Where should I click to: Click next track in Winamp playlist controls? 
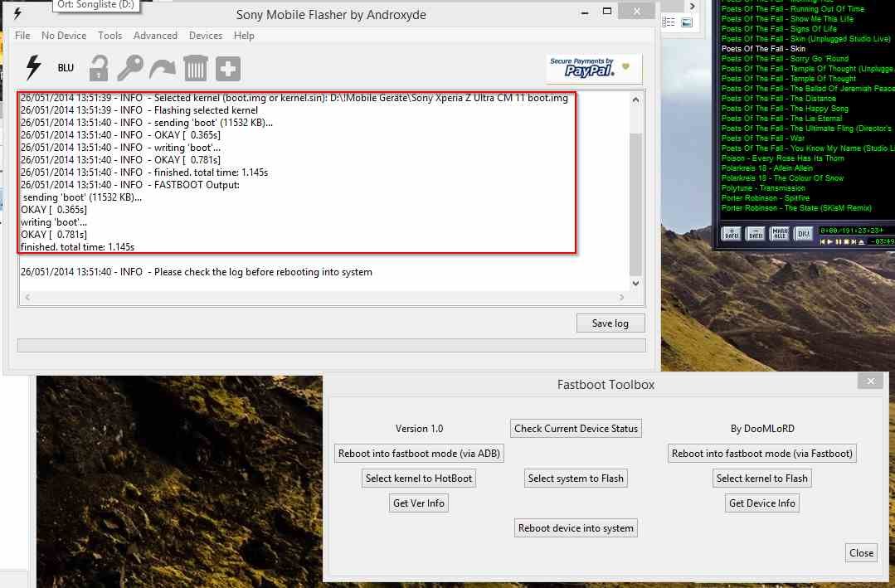point(854,241)
